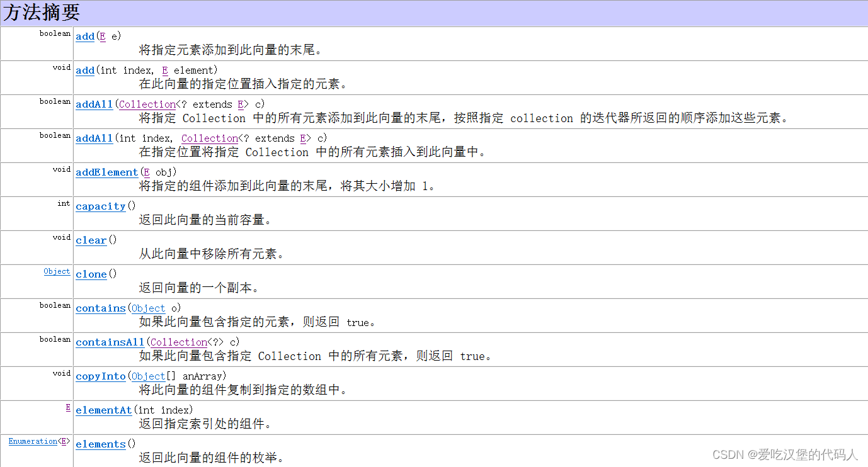Open the clone method documentation
The image size is (868, 467).
tap(91, 274)
